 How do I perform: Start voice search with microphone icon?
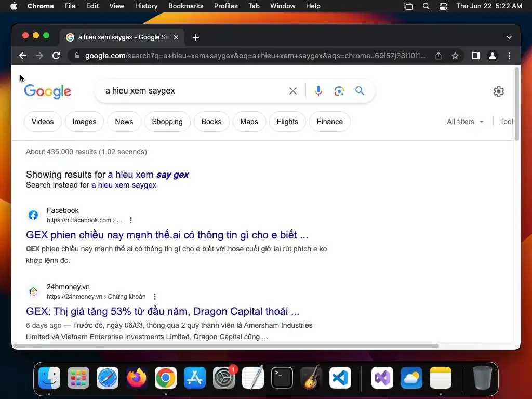click(318, 91)
